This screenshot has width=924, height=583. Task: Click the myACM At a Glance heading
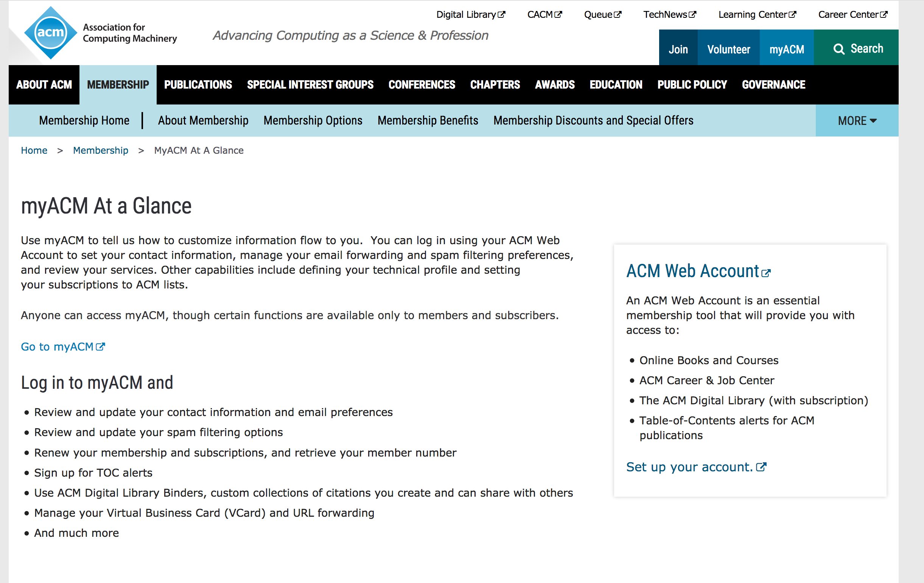click(x=106, y=206)
